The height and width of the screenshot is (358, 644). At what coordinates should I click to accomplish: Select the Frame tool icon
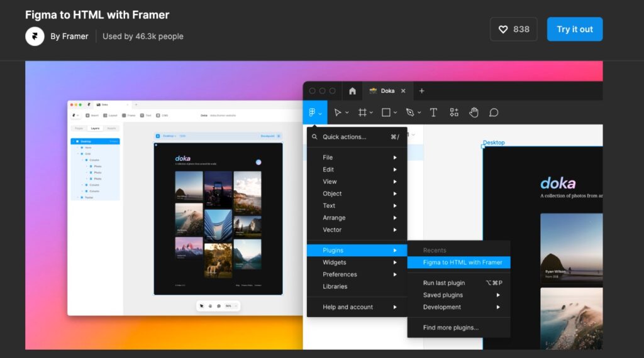coord(362,112)
